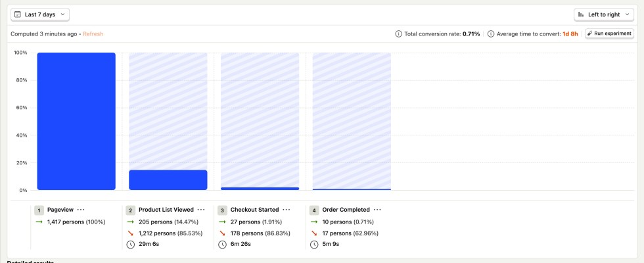Image resolution: width=644 pixels, height=263 pixels.
Task: Click the calendar icon in date filter
Action: [x=17, y=14]
